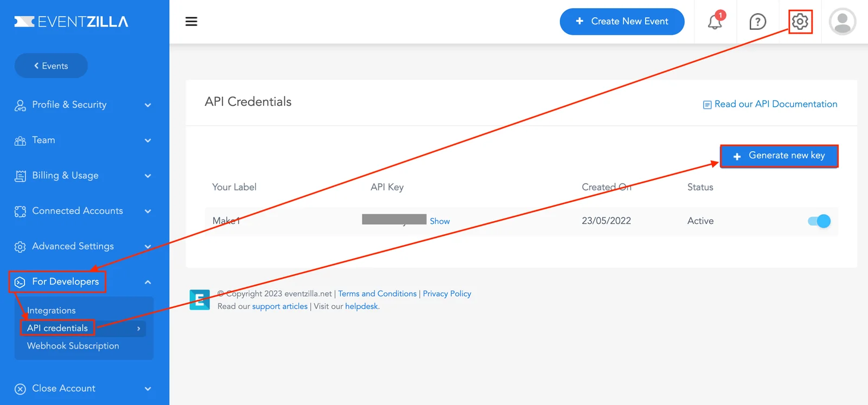Expand the Profile & Security section
868x405 pixels.
point(148,105)
